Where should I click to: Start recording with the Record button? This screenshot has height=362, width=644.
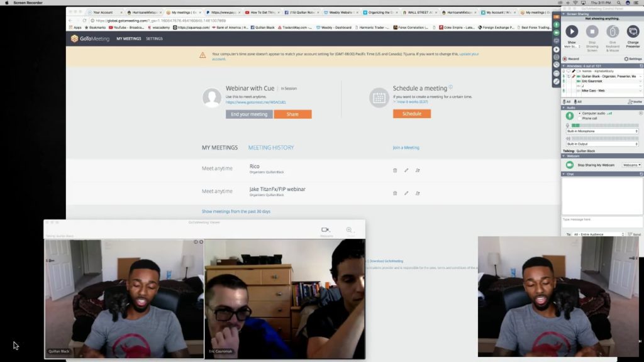pyautogui.click(x=571, y=58)
